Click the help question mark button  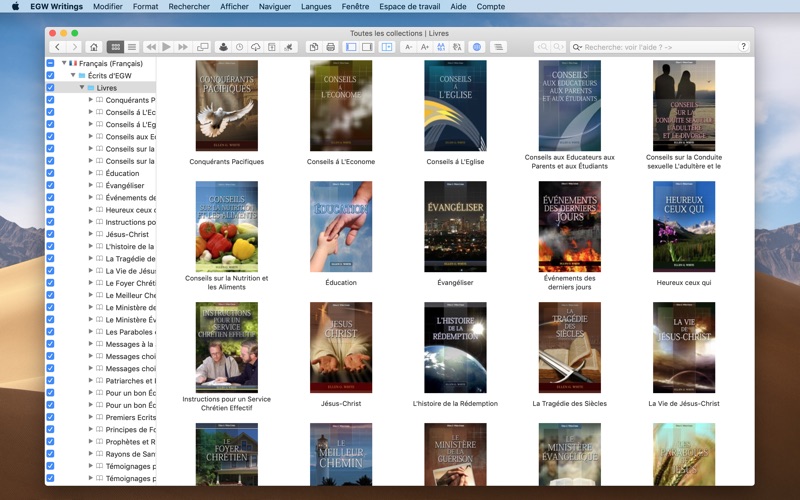(743, 46)
